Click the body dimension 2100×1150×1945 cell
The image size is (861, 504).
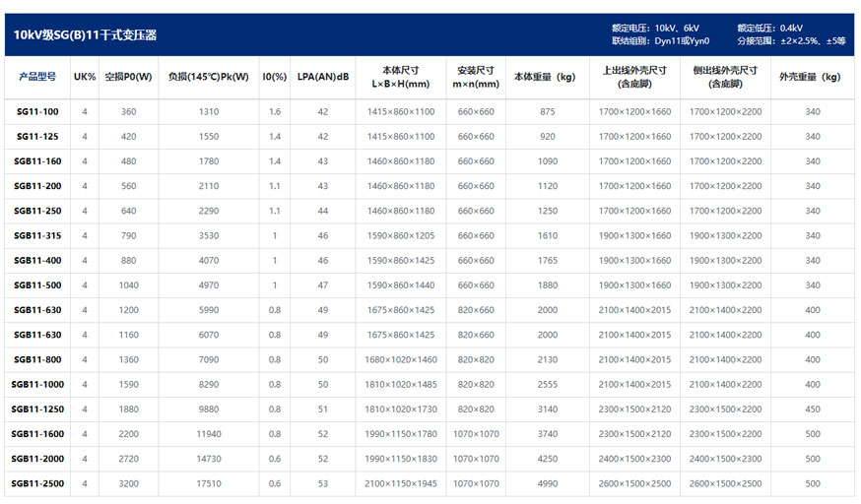pyautogui.click(x=400, y=483)
